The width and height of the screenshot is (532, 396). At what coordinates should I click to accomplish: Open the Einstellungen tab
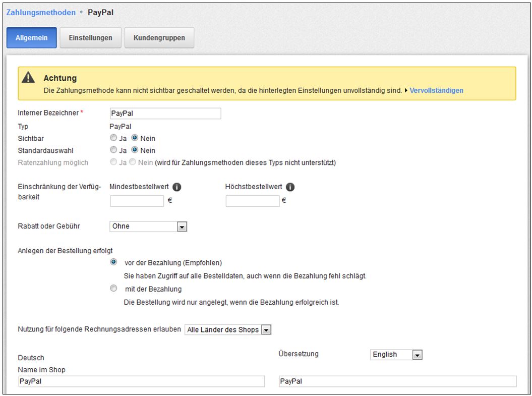[x=91, y=38]
